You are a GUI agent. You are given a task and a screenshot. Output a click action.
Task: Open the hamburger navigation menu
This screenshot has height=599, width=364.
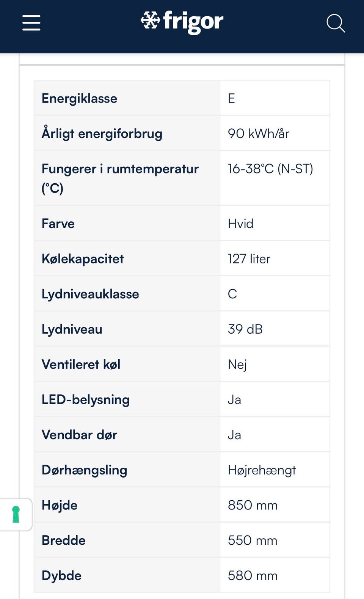pos(31,23)
